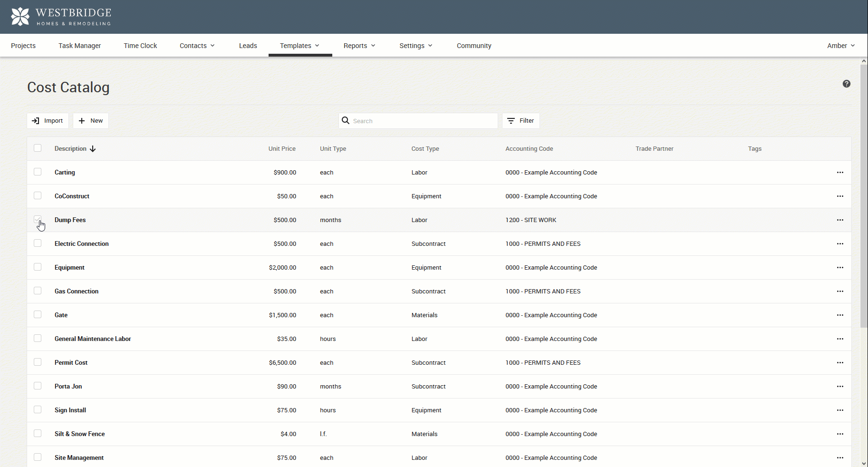Image resolution: width=868 pixels, height=467 pixels.
Task: Open row options for Gate
Action: 840,315
